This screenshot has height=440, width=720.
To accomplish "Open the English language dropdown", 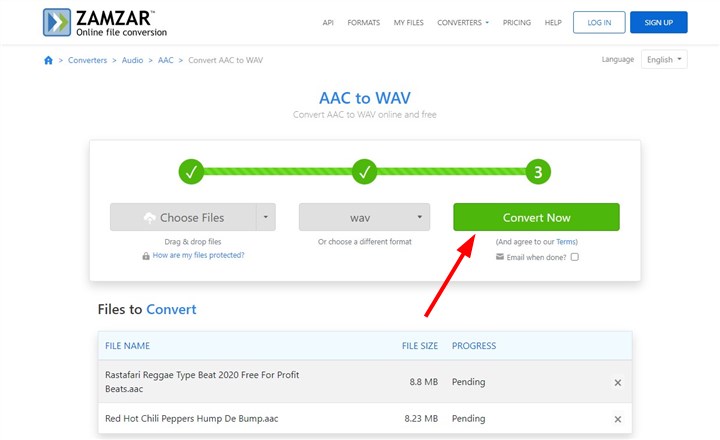I will tap(664, 59).
